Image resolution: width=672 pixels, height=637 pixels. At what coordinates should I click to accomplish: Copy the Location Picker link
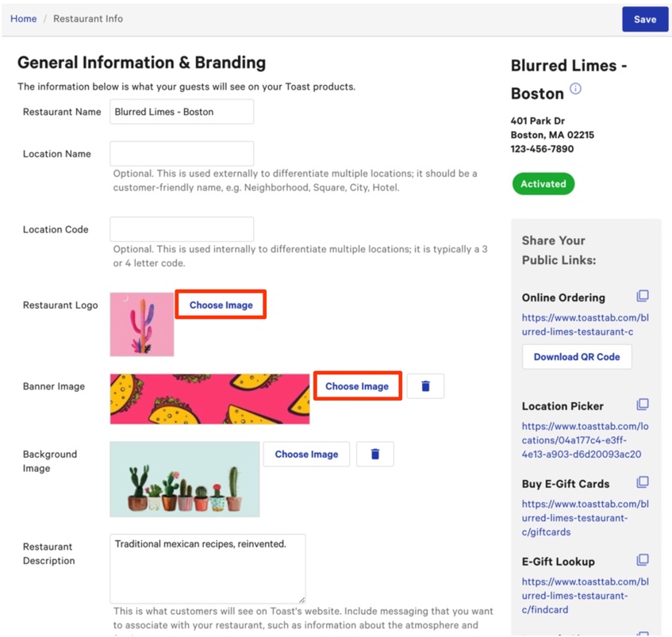[x=643, y=405]
